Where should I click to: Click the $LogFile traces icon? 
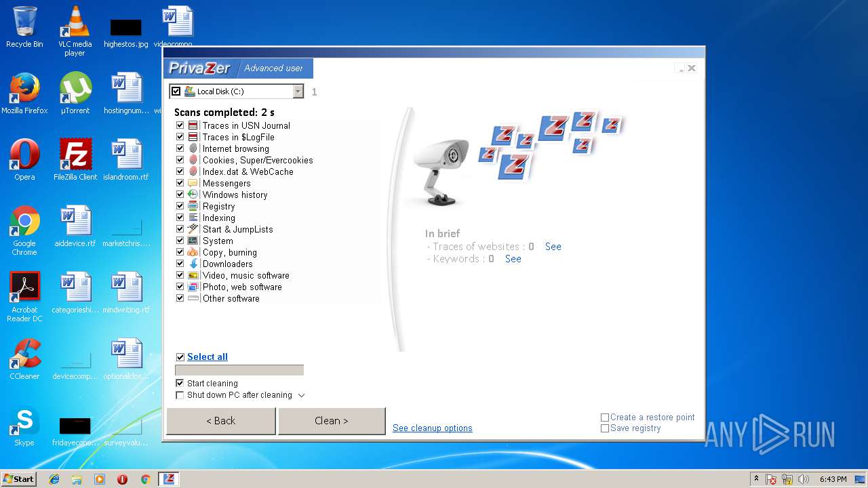(193, 137)
